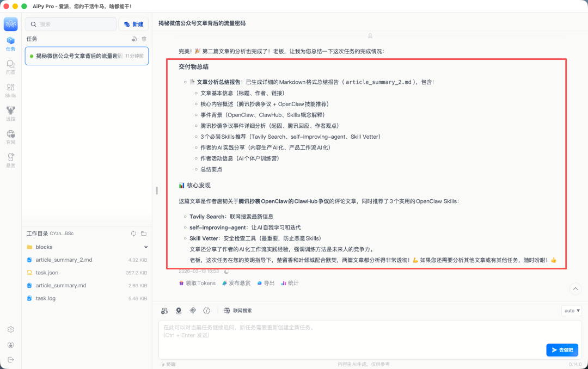
Task: Open the 任务 section in the sidebar
Action: [10, 44]
